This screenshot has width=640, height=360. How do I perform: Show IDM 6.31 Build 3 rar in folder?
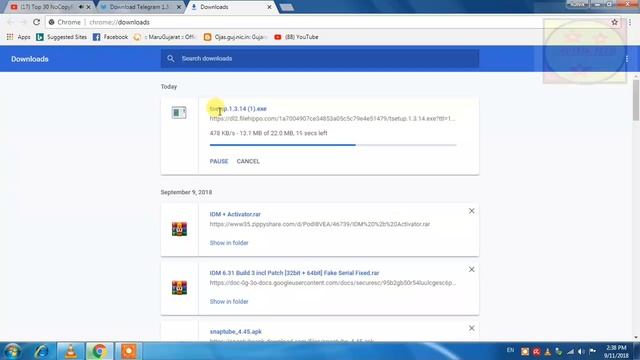pyautogui.click(x=229, y=301)
